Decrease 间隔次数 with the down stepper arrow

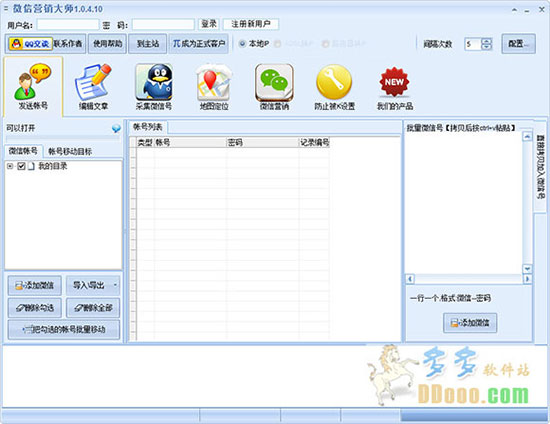coord(487,47)
